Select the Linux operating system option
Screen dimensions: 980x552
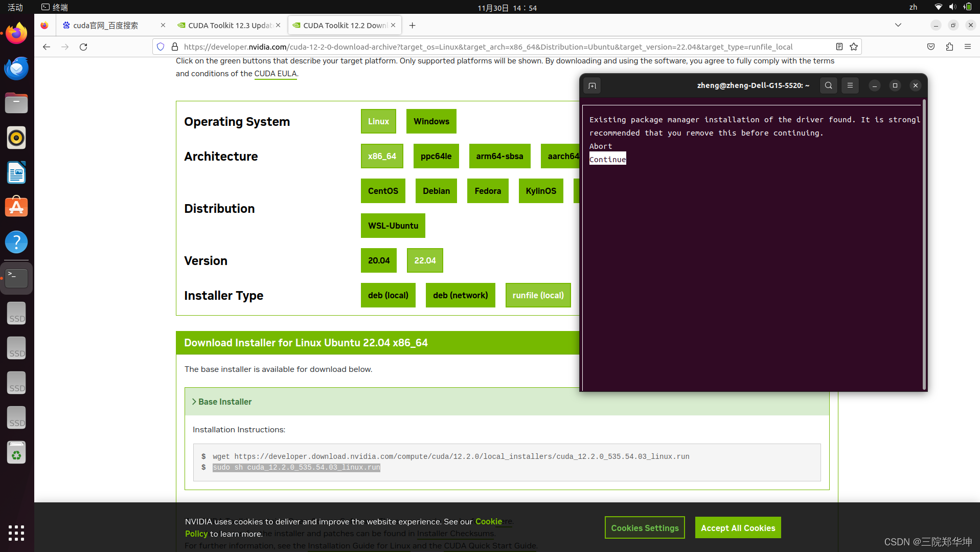coord(378,122)
